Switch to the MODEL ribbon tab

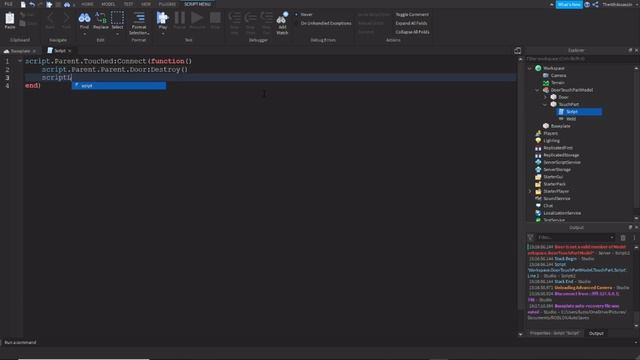point(108,4)
